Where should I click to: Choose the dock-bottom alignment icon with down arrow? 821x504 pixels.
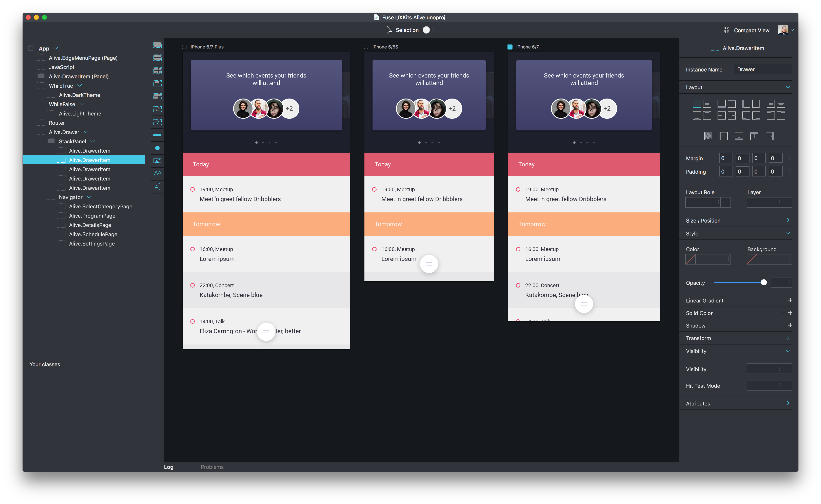tap(739, 136)
